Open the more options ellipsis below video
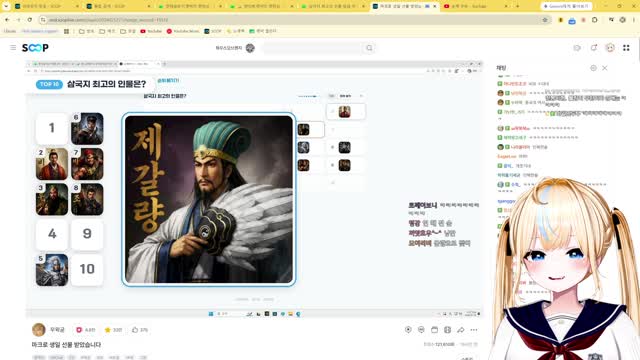This screenshot has width=640, height=360. pyautogui.click(x=473, y=330)
